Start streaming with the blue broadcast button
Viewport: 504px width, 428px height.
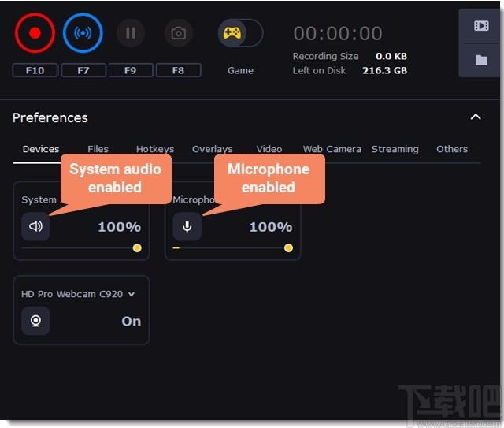point(83,33)
